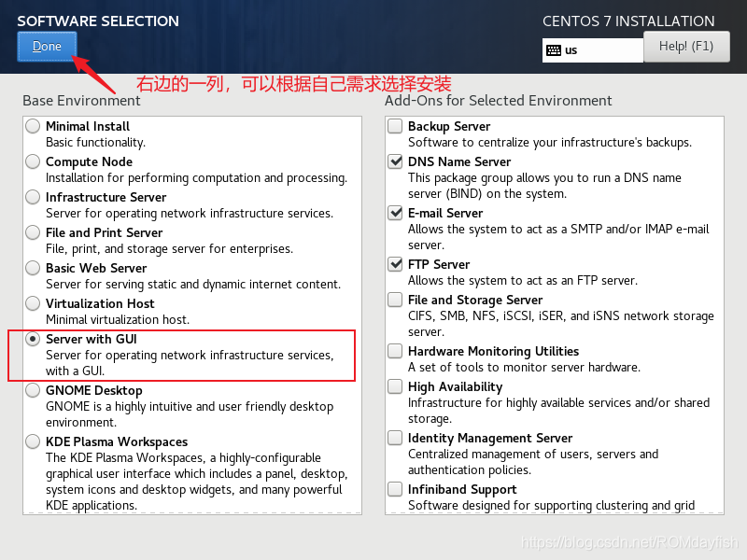747x560 pixels.
Task: Click the 'Minimal Install' label text
Action: pos(88,126)
